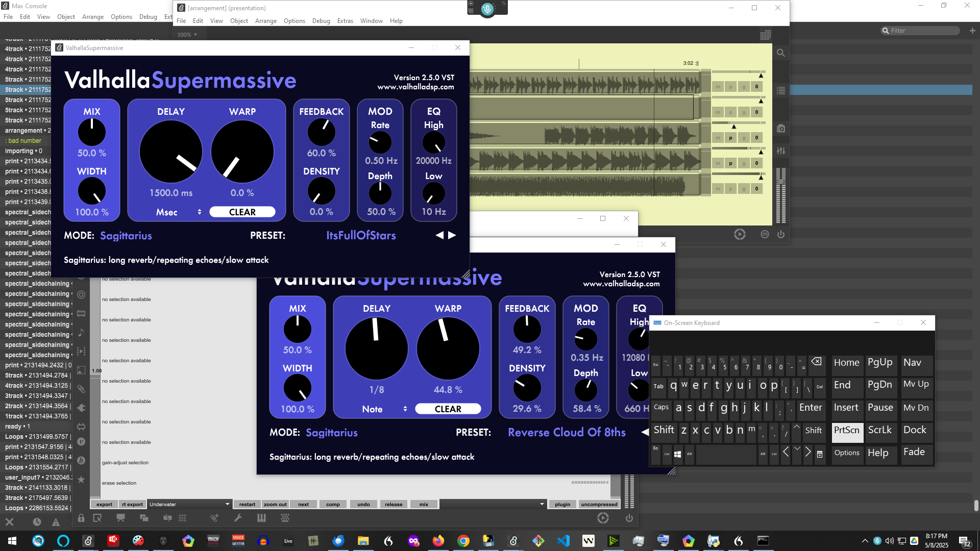The height and width of the screenshot is (551, 980).
Task: Toggle 'm' mute on first track row
Action: [x=718, y=87]
